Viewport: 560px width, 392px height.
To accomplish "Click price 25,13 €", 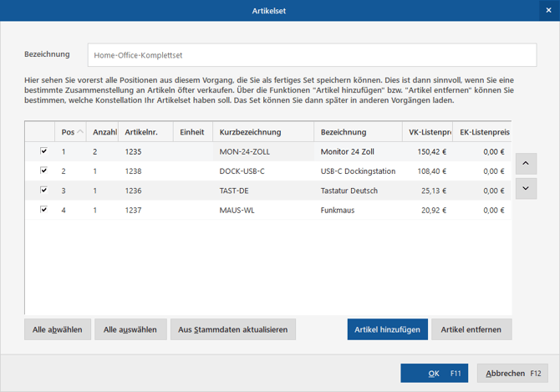I will pos(434,191).
